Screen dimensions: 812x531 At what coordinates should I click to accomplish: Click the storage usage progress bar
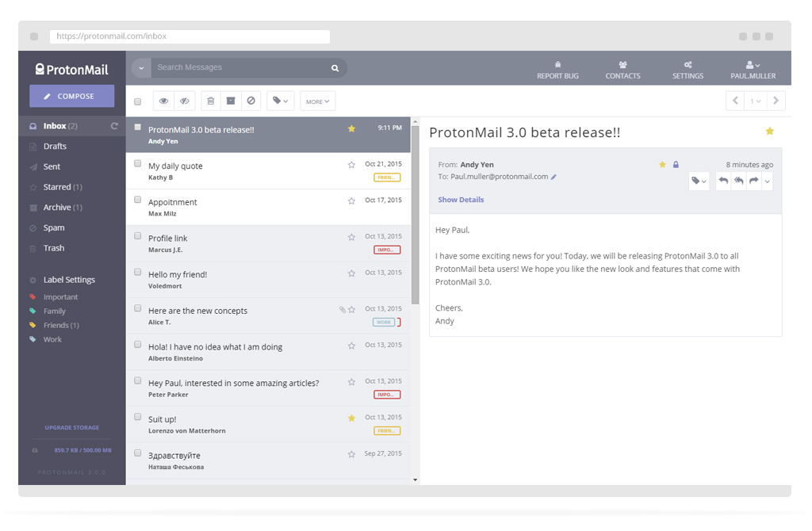click(71, 449)
